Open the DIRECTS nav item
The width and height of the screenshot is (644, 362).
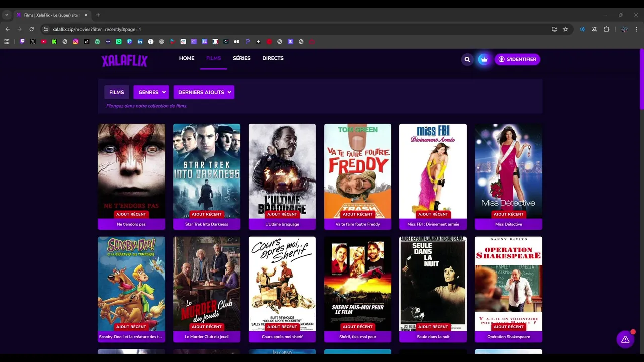point(273,58)
